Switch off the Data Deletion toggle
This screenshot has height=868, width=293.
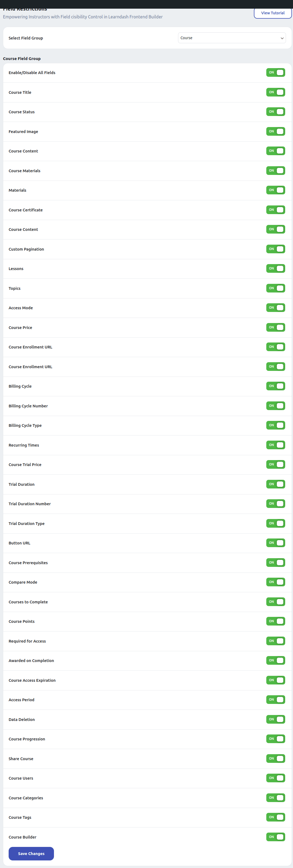pos(275,719)
